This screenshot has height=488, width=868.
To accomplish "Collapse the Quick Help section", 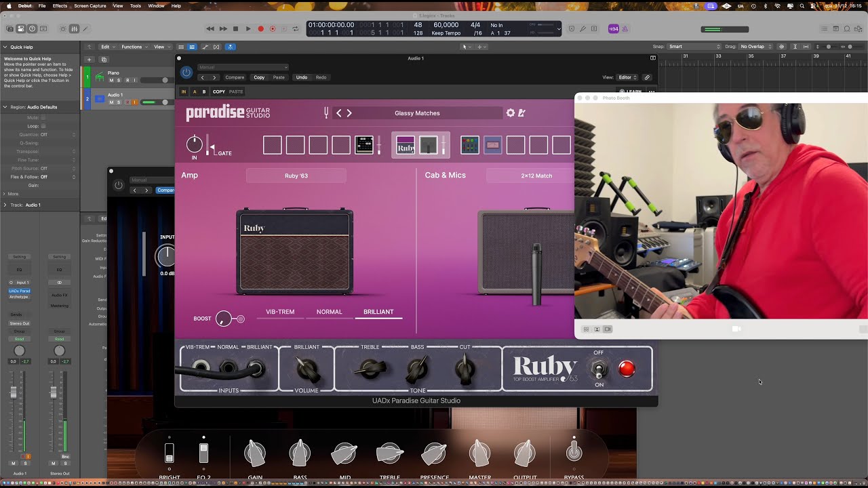I will 5,47.
